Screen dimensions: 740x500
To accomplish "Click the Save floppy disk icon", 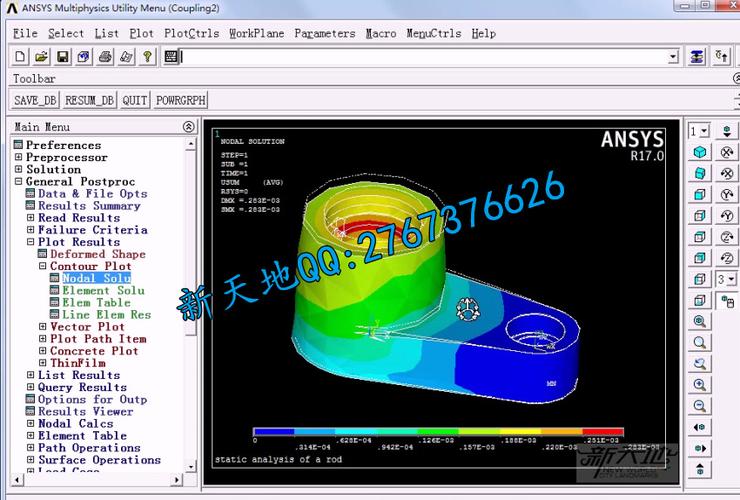I will [x=63, y=57].
